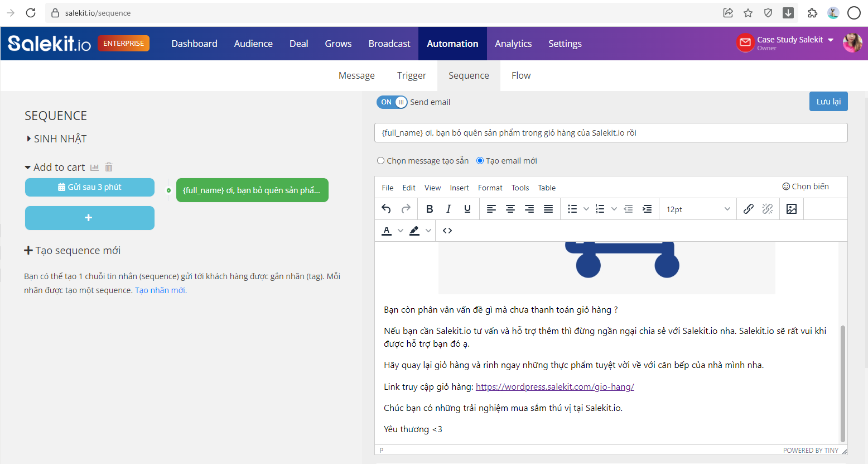The height and width of the screenshot is (464, 868).
Task: Apply background highlight color
Action: pyautogui.click(x=414, y=231)
